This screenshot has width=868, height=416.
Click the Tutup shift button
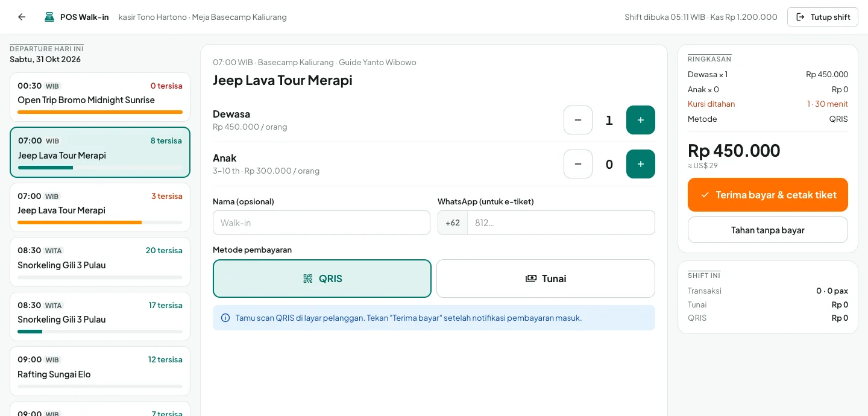point(823,17)
